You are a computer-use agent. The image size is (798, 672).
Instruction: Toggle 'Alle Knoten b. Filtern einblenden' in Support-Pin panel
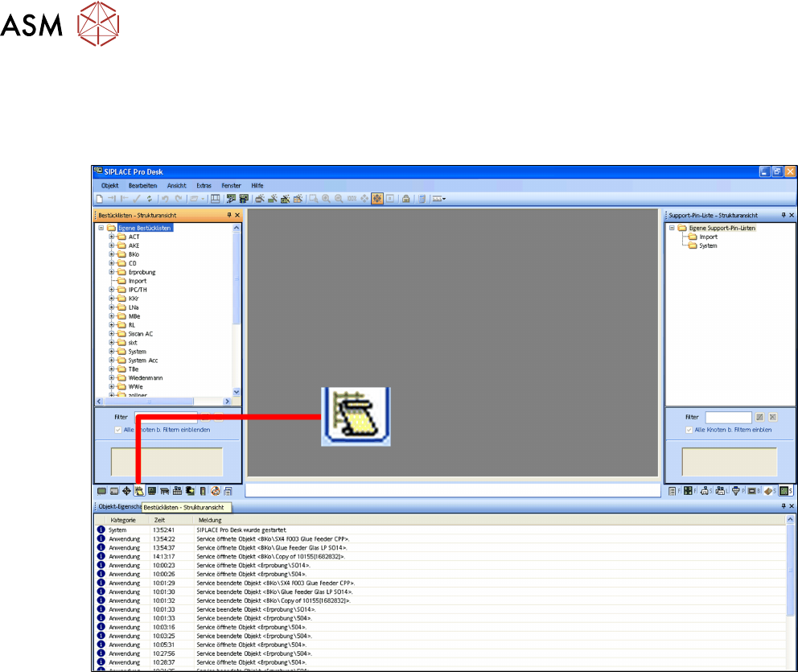(x=689, y=431)
